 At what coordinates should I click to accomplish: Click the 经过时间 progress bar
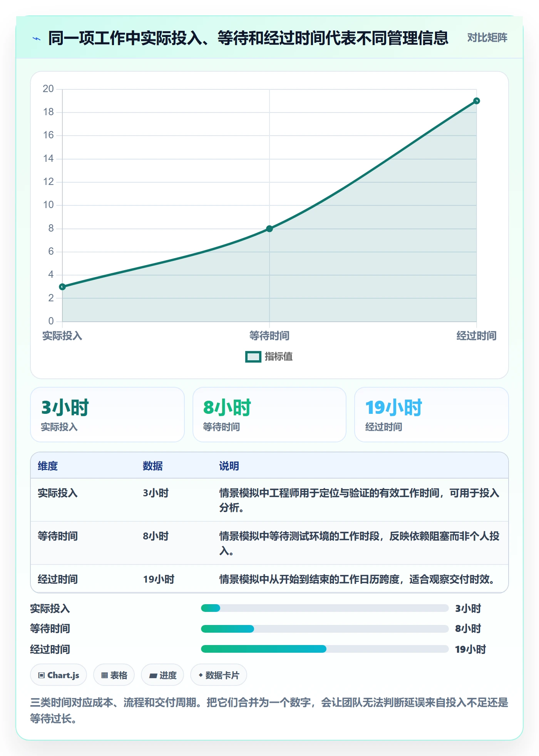point(325,649)
